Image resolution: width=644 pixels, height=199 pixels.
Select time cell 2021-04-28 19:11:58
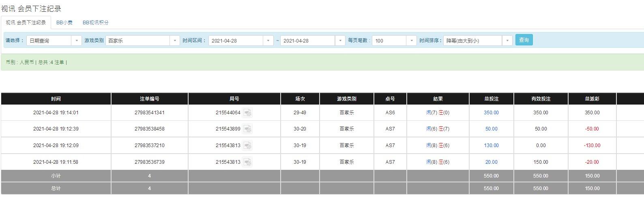point(56,162)
